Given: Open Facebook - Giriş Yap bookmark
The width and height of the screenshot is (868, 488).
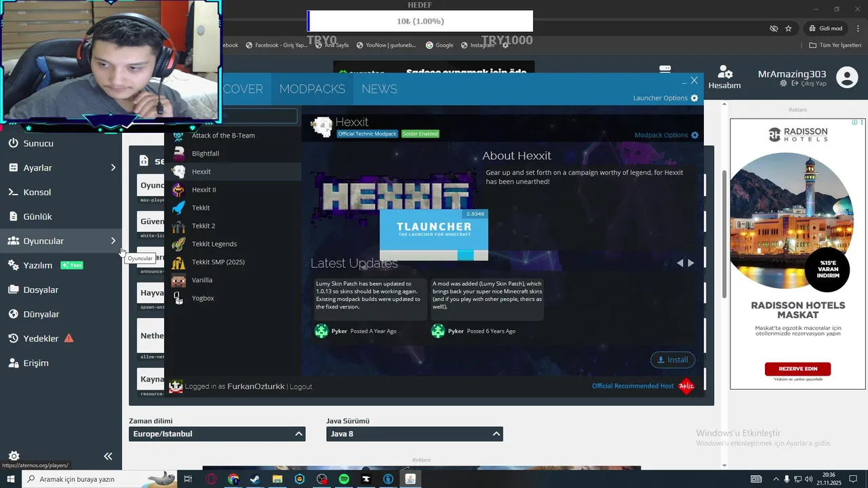Looking at the screenshot, I should (277, 45).
